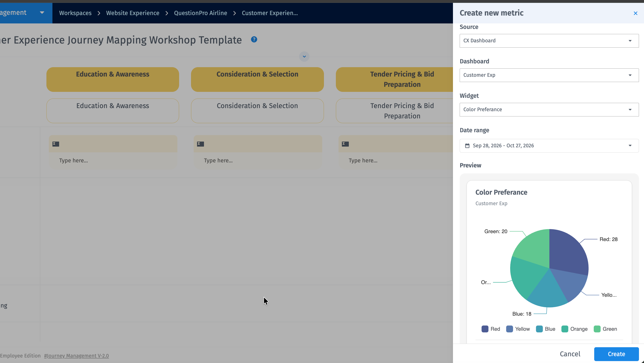Open the Dashboard dropdown showing Customer Exp
This screenshot has width=644, height=363.
coord(549,75)
